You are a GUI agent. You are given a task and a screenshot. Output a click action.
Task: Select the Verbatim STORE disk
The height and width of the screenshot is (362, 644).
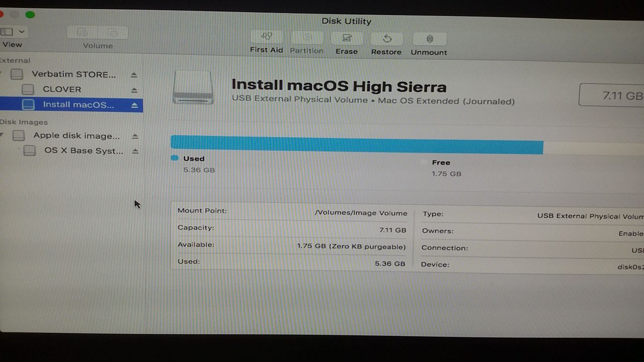[x=73, y=74]
